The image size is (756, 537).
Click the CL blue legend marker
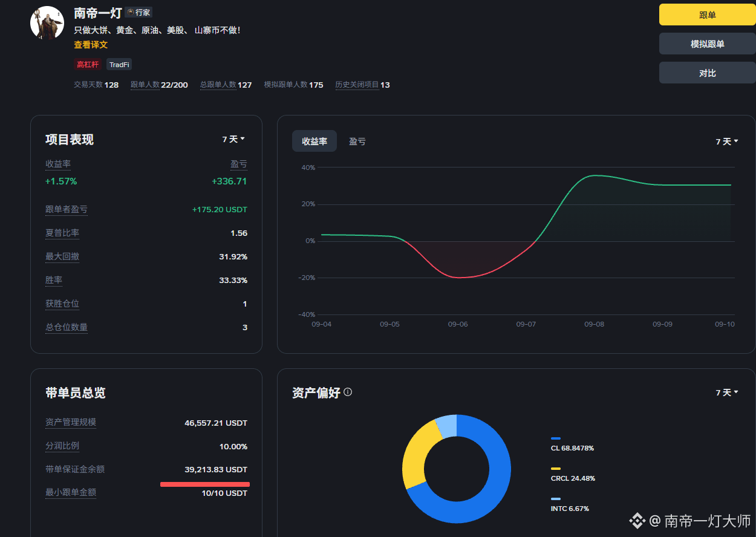(x=556, y=438)
